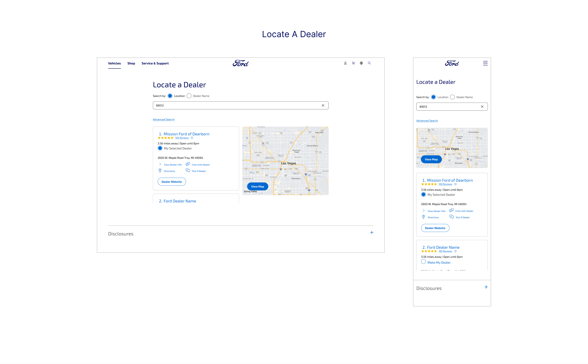Open desktop 100 Reviews link
Image resolution: width=588 pixels, height=364 pixels.
click(x=182, y=138)
